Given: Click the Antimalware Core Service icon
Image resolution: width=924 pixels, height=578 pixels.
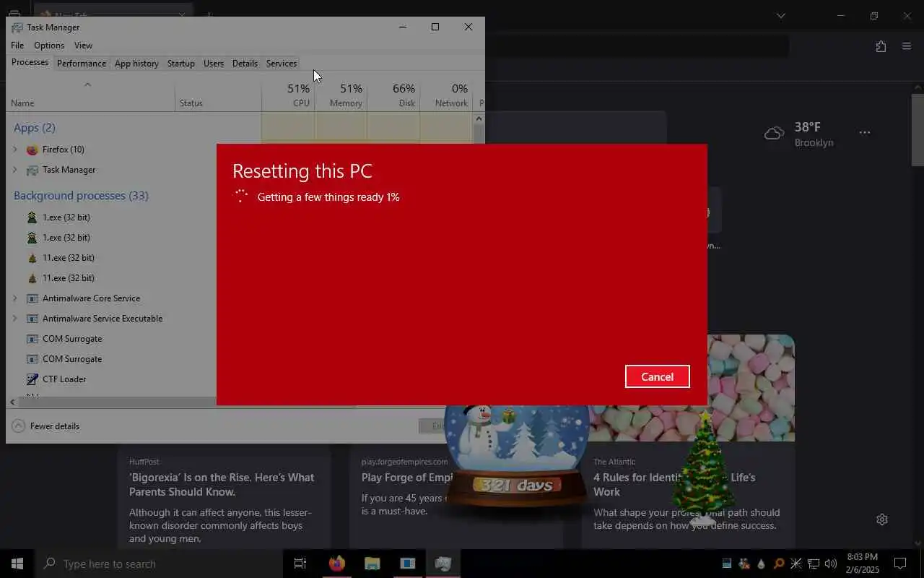Looking at the screenshot, I should 32,298.
